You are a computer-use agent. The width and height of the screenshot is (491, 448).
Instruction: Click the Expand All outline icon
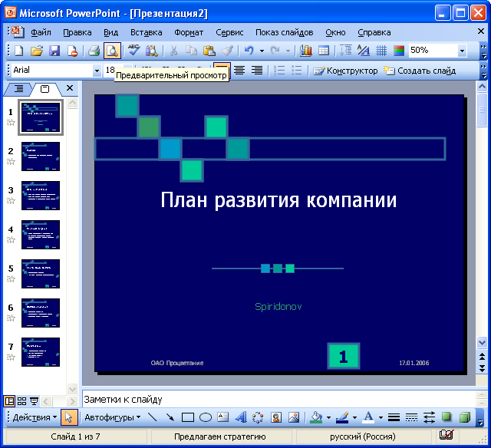tap(346, 51)
